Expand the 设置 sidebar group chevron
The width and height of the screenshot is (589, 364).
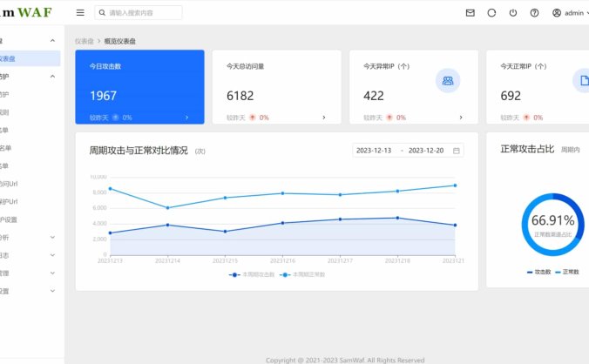(x=52, y=291)
